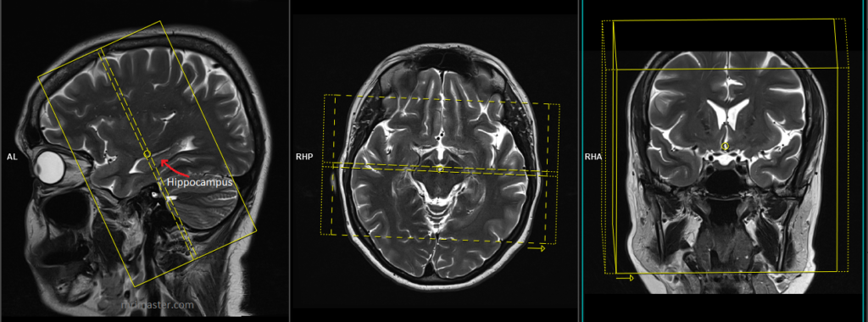Click the phase direction arrow in axial view
Screen dimensions: 868x322
point(537,248)
